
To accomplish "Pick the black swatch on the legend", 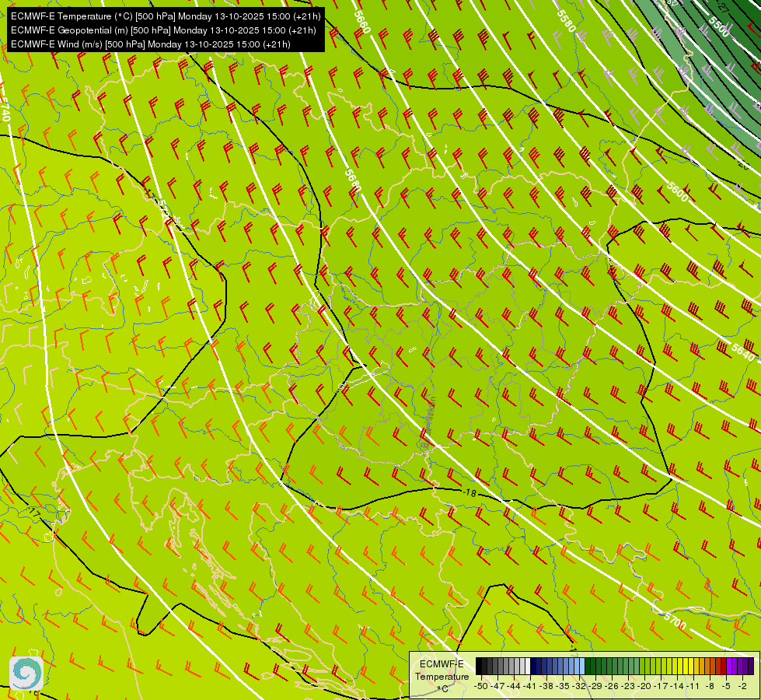I will pyautogui.click(x=479, y=667).
